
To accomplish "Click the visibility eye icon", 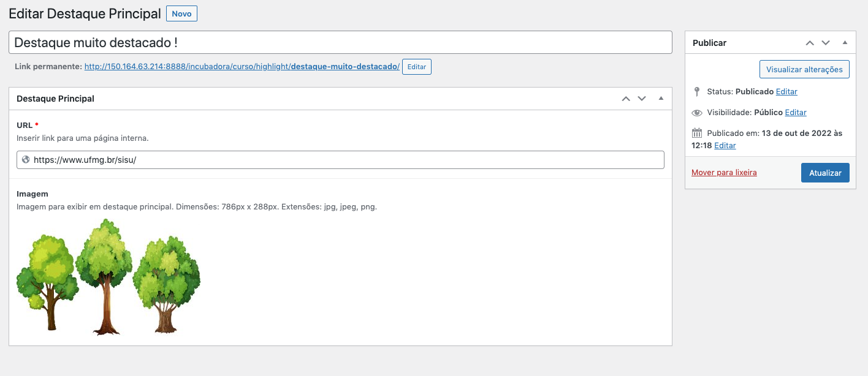I will 696,113.
